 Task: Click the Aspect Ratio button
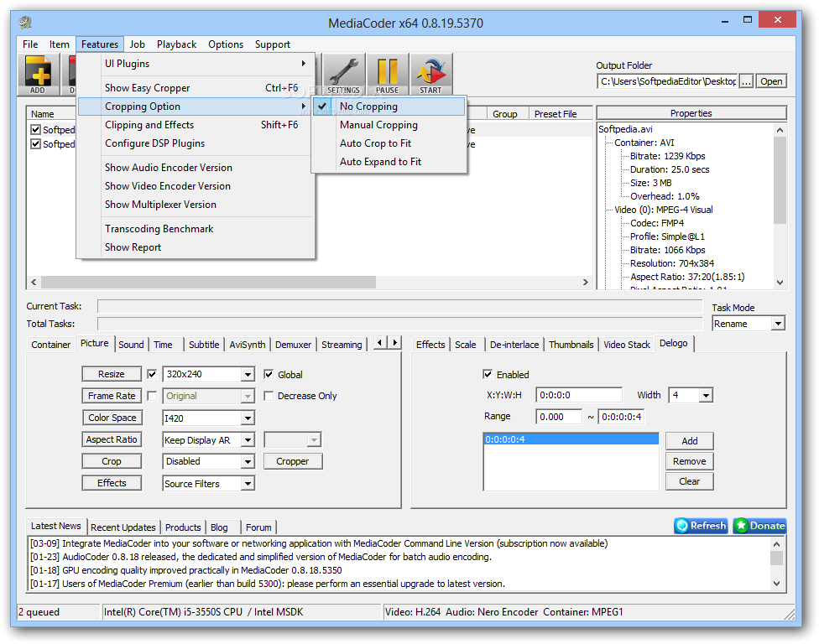[112, 439]
